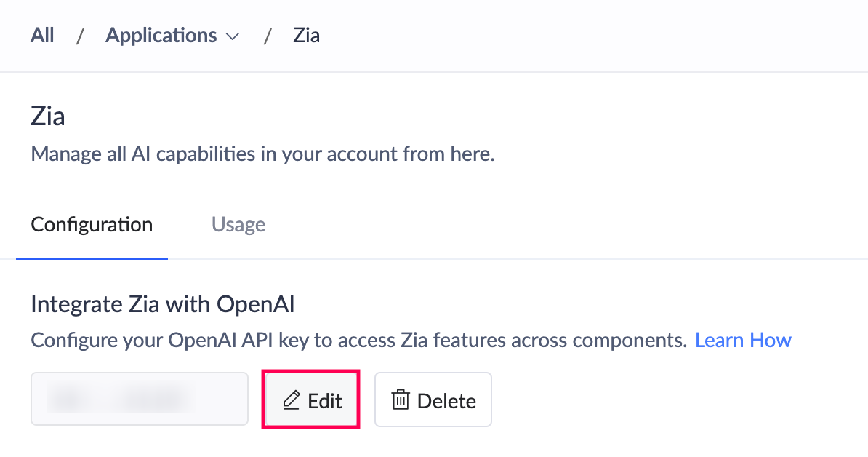Click the 'Manage all AI capabilities' description
Screen dimensions: 868x457
pos(262,154)
